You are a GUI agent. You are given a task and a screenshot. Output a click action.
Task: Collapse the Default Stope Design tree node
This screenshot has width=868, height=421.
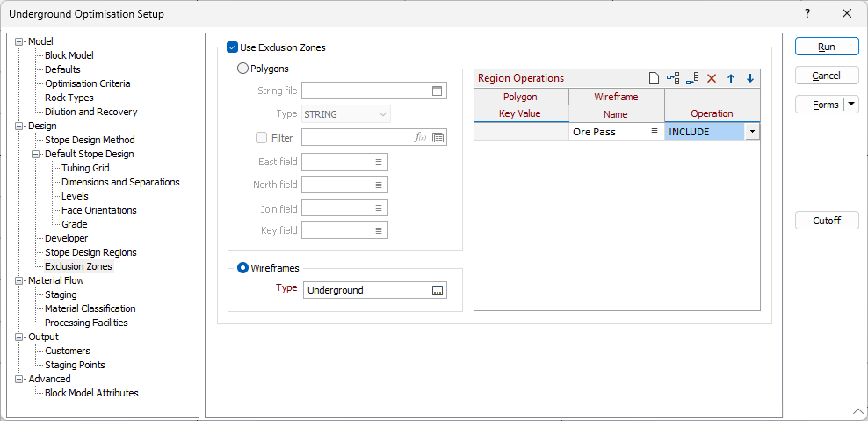point(37,154)
